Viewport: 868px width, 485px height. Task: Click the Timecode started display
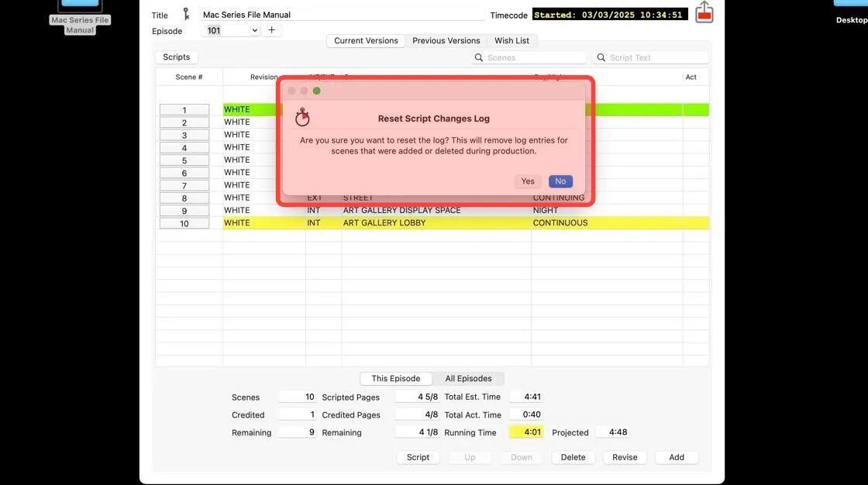(610, 15)
